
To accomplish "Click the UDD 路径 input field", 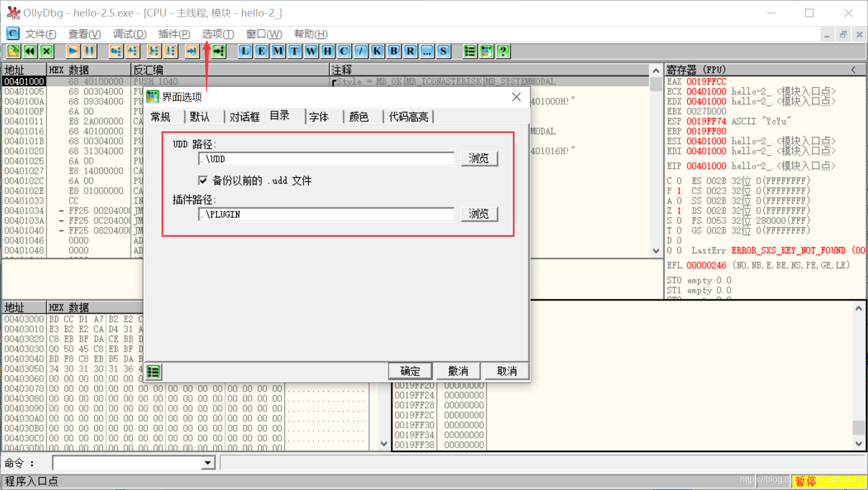I will tap(326, 159).
